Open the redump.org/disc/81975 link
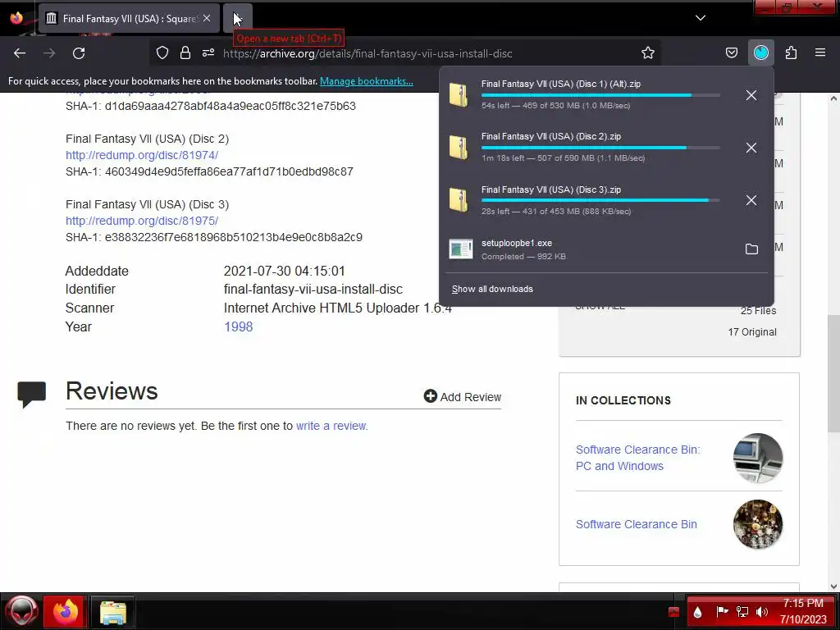The width and height of the screenshot is (840, 630). click(142, 221)
